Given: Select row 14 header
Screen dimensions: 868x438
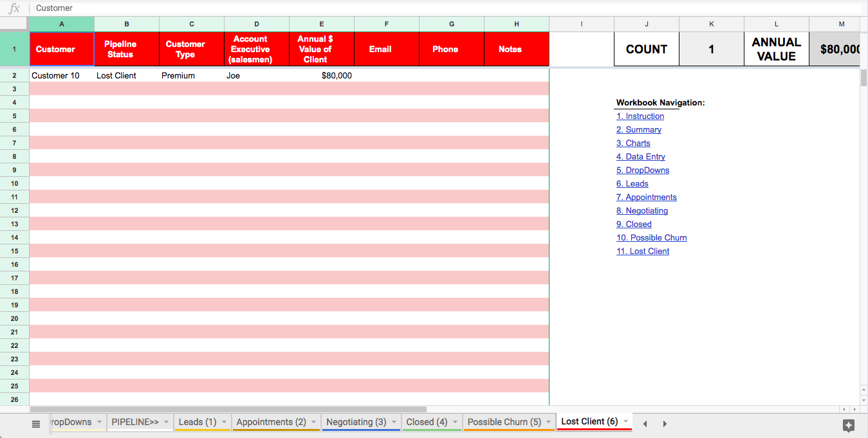Looking at the screenshot, I should tap(14, 237).
